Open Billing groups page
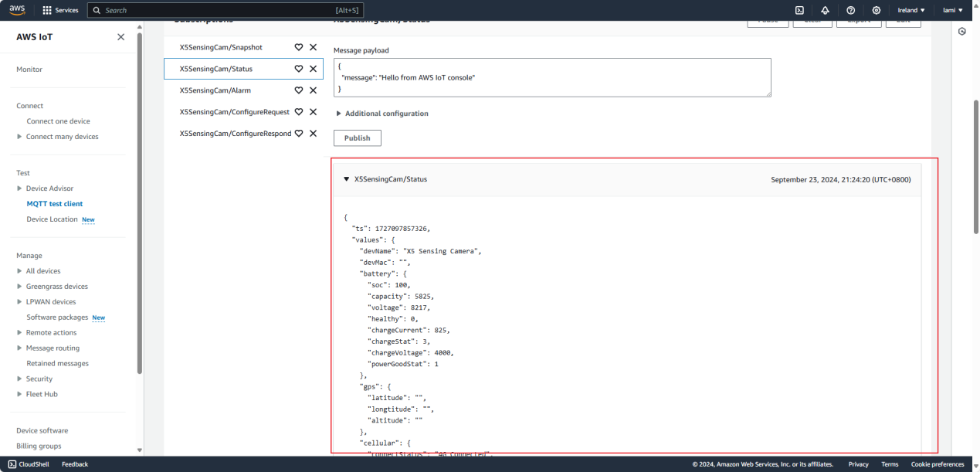Viewport: 980px width, 472px height. click(x=39, y=447)
